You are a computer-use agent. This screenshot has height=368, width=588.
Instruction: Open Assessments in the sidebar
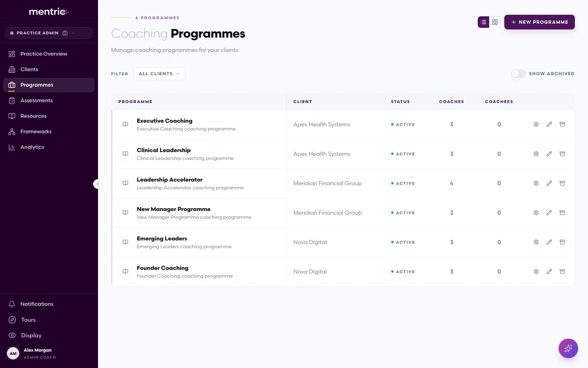(x=49, y=101)
